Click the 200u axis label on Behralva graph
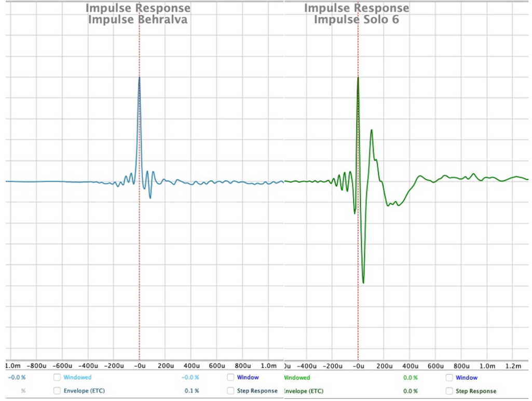Screen dimensions: 532x401 click(x=166, y=366)
